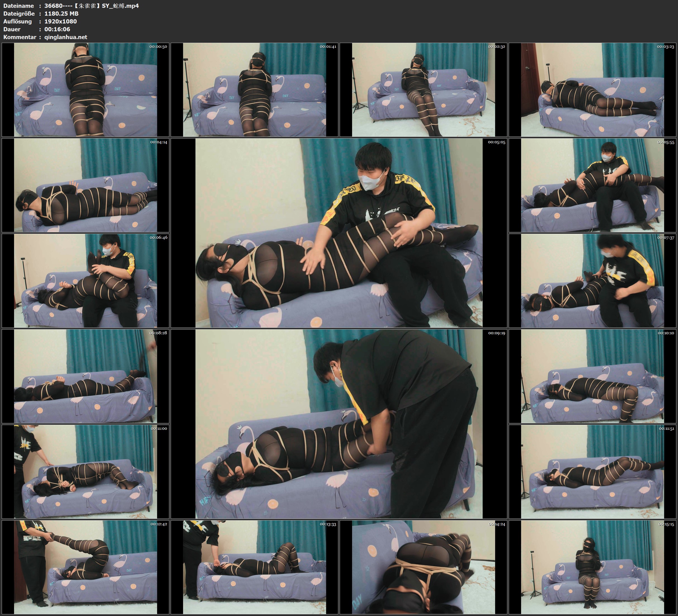
Task: Open the thumbnail at 00:13:33
Action: point(254,567)
